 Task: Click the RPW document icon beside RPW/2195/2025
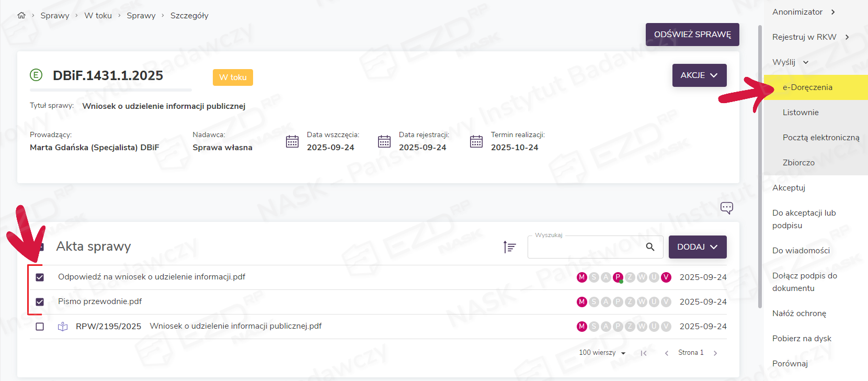point(63,327)
